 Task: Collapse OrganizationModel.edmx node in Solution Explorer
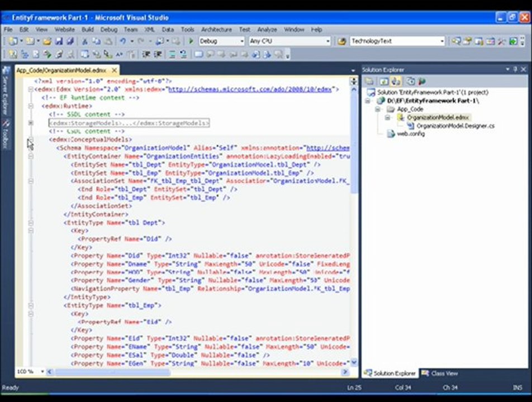(387, 118)
